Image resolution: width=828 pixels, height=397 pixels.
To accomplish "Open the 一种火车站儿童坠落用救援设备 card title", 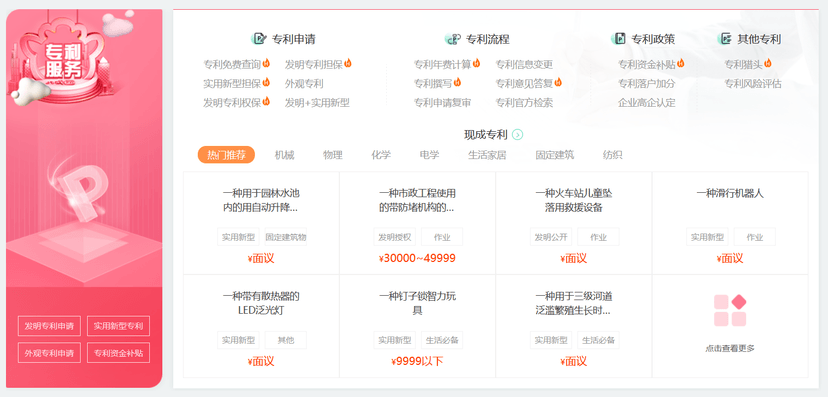I will [x=573, y=201].
